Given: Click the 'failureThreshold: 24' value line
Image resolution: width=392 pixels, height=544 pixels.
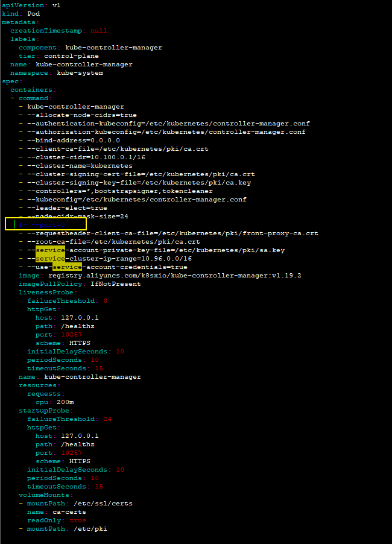Looking at the screenshot, I should point(69,419).
